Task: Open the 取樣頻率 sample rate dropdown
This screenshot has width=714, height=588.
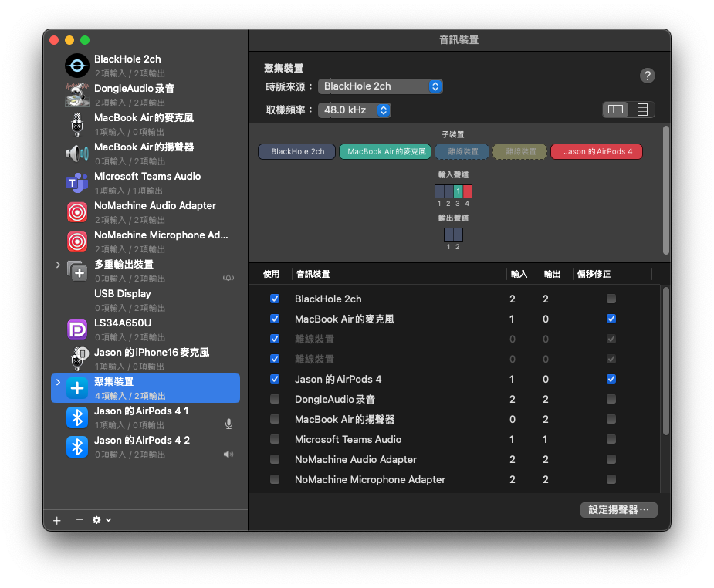Action: (354, 110)
